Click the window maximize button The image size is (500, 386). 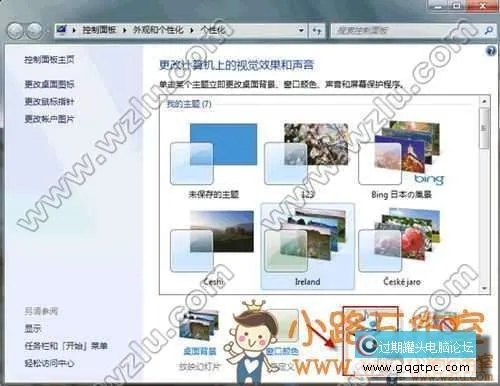coord(457,5)
